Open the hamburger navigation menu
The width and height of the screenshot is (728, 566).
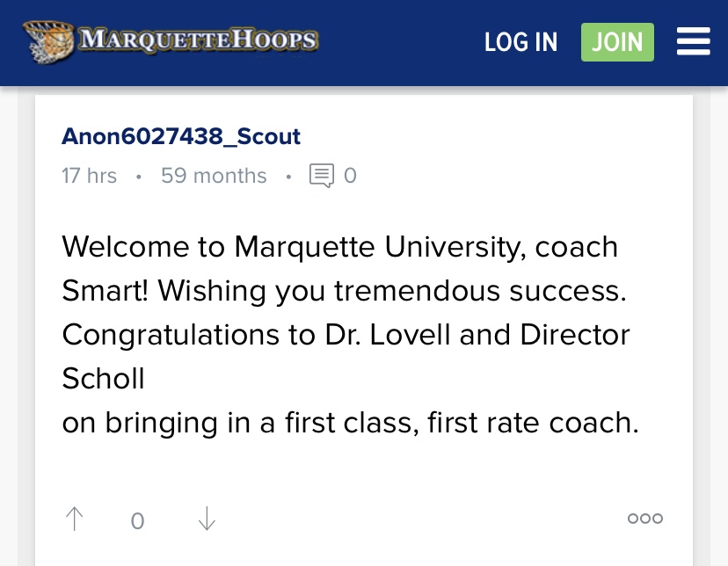click(x=693, y=41)
